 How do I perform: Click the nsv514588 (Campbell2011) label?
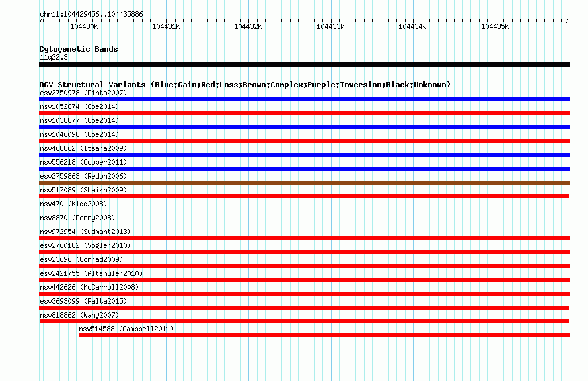pyautogui.click(x=126, y=329)
